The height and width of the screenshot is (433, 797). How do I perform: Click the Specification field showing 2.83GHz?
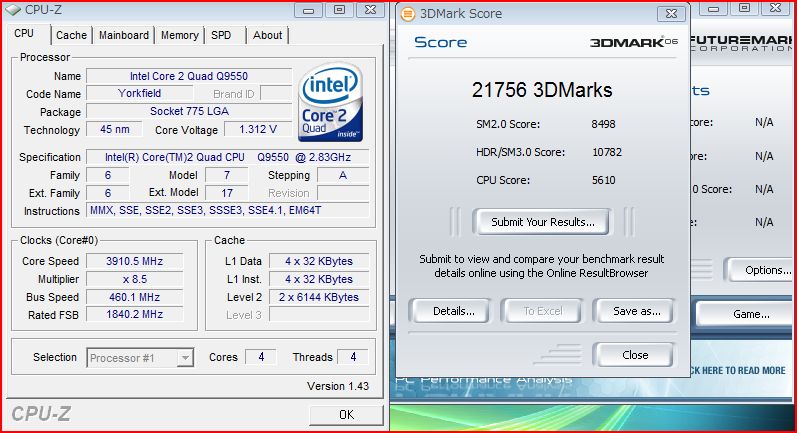click(x=228, y=157)
